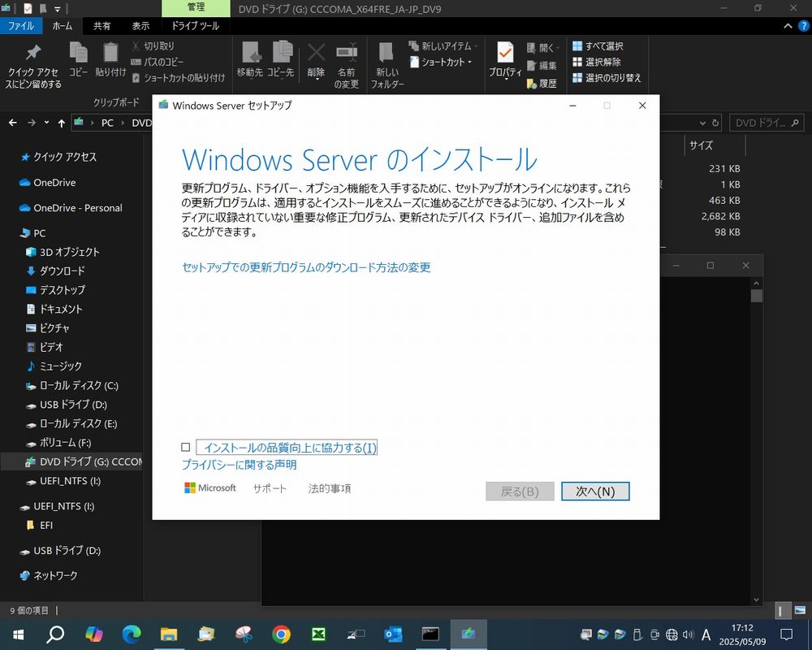Image resolution: width=812 pixels, height=650 pixels.
Task: Click 選択の切り替え in the ribbon
Action: tap(607, 78)
